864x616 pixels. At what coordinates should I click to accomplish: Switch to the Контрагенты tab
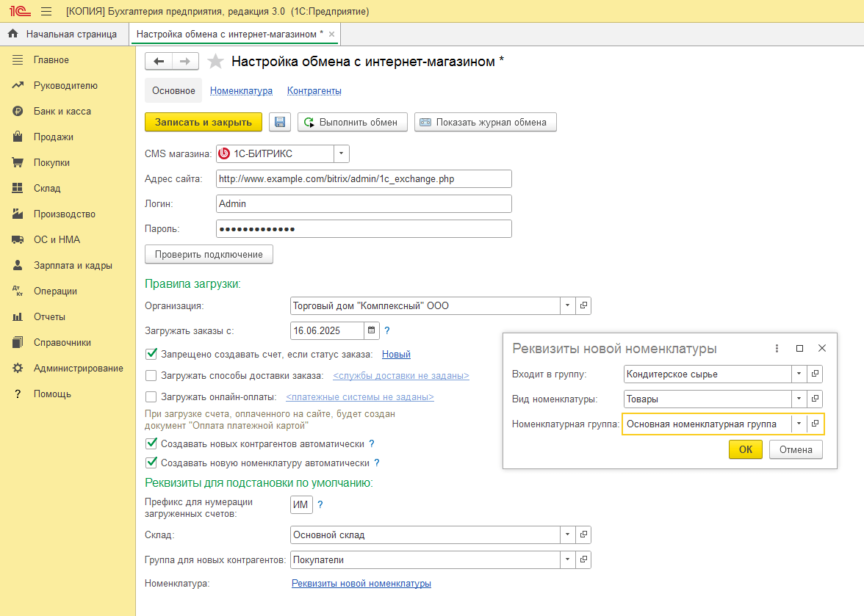314,91
